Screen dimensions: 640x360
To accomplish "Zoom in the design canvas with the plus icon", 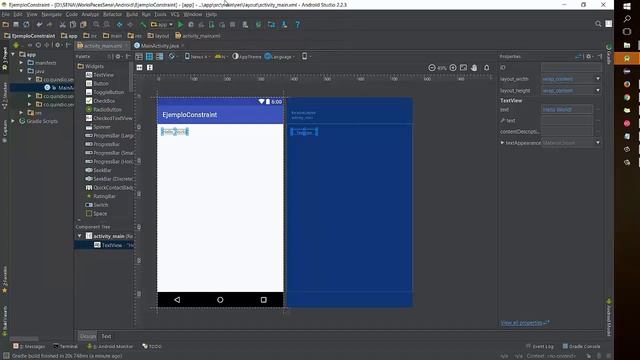I will (x=453, y=68).
